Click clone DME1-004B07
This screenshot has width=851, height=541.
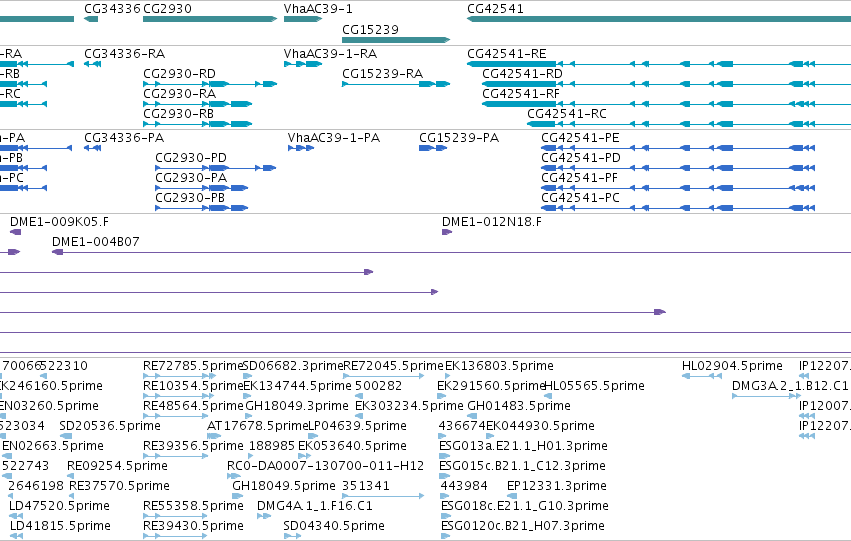pos(96,242)
